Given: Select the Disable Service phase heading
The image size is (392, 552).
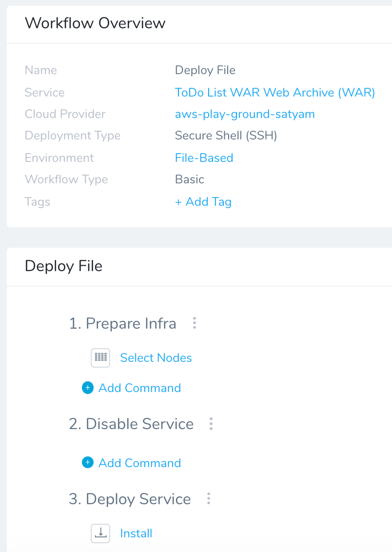Looking at the screenshot, I should (131, 424).
